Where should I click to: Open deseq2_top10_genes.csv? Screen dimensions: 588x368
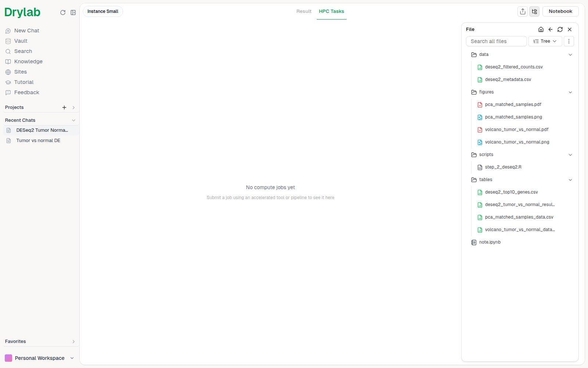511,192
